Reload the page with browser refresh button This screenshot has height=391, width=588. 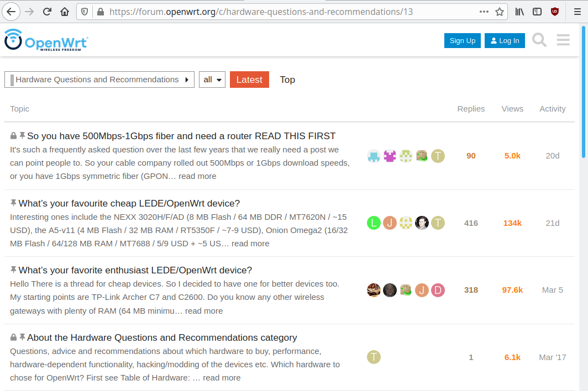[47, 12]
